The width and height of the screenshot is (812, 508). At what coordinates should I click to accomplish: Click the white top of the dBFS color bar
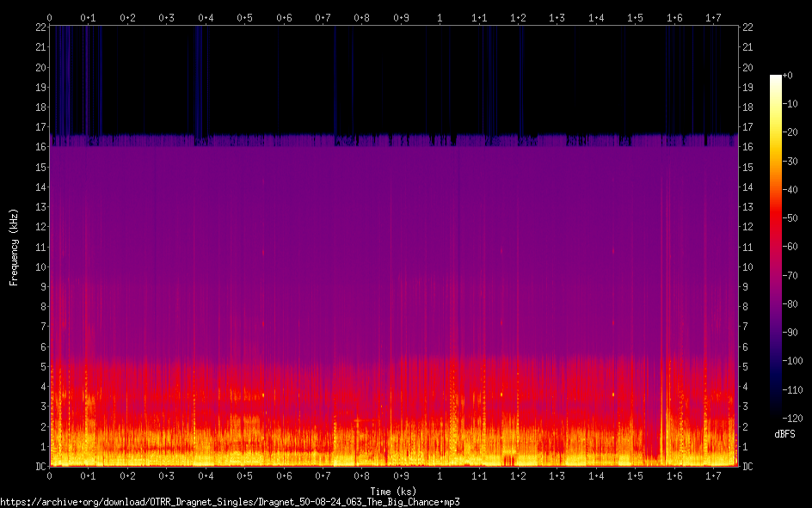[x=776, y=78]
